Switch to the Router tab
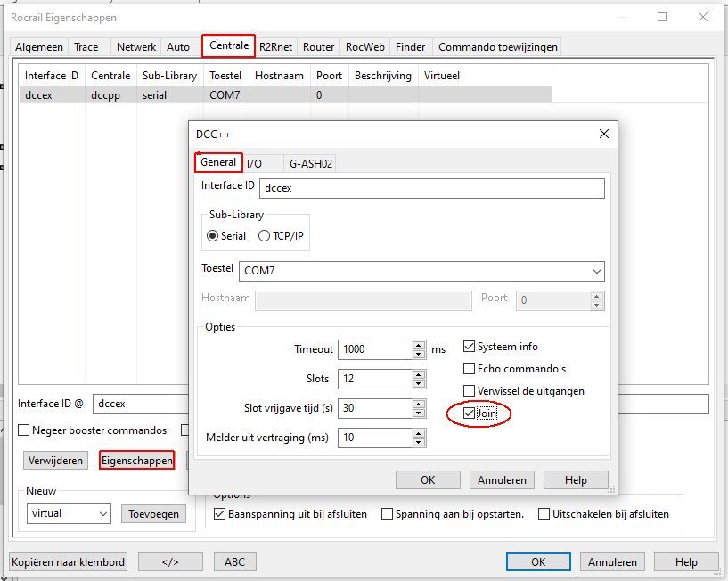The height and width of the screenshot is (581, 728). tap(318, 47)
